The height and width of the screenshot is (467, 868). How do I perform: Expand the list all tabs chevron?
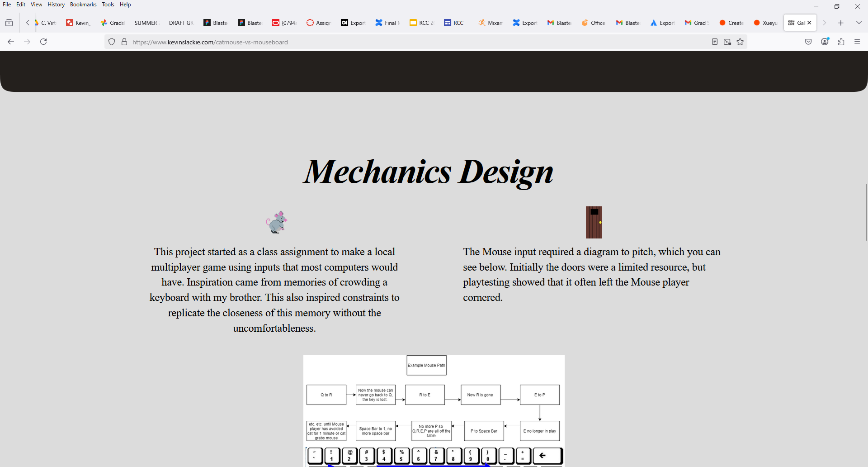859,23
